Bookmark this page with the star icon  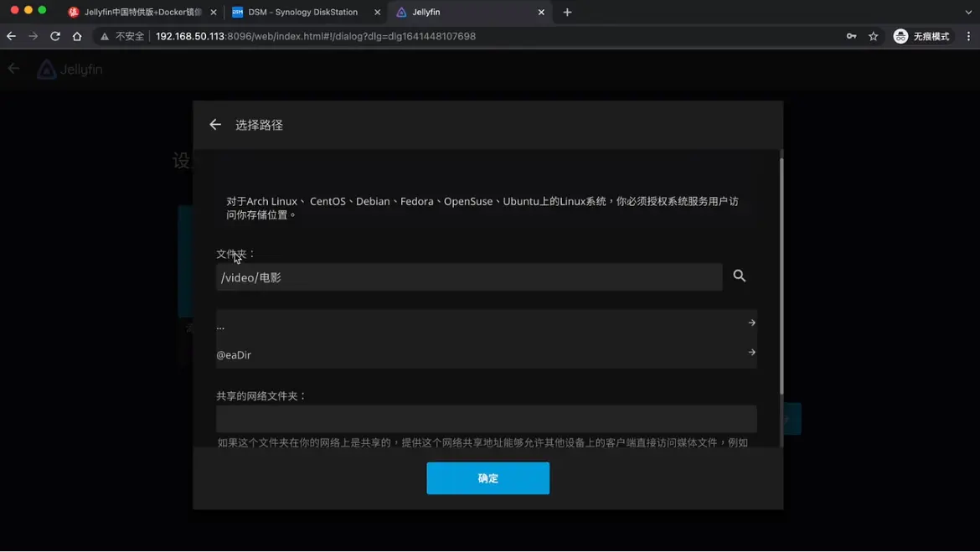pyautogui.click(x=874, y=36)
